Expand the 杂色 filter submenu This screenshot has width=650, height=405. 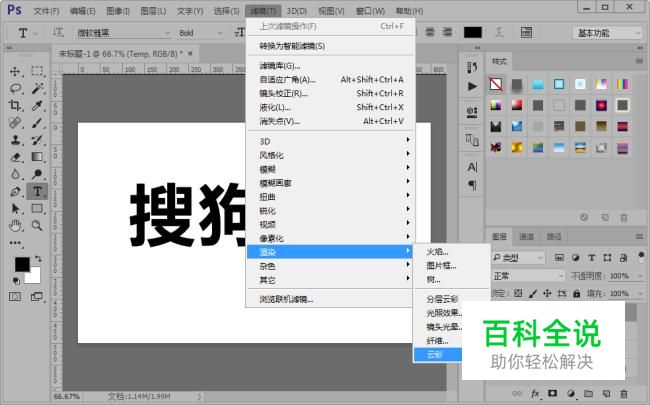tap(330, 266)
